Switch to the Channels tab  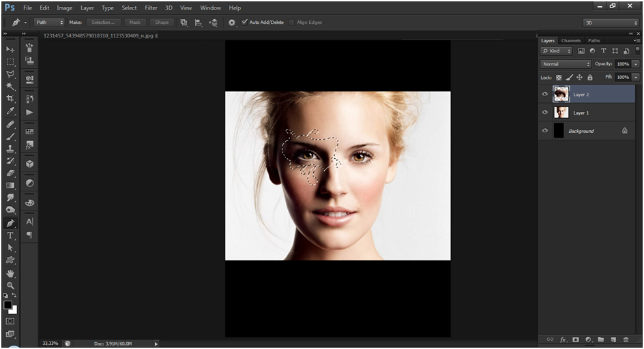pyautogui.click(x=571, y=41)
